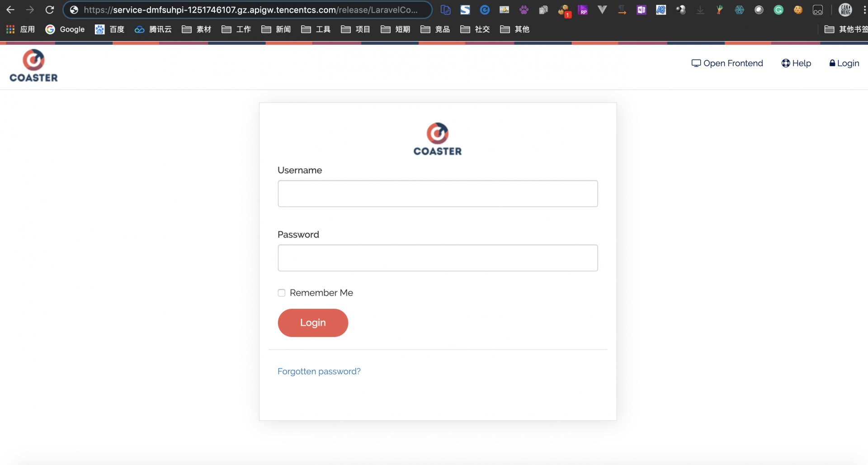868x465 pixels.
Task: Open the green-red sprout extension
Action: pyautogui.click(x=720, y=10)
